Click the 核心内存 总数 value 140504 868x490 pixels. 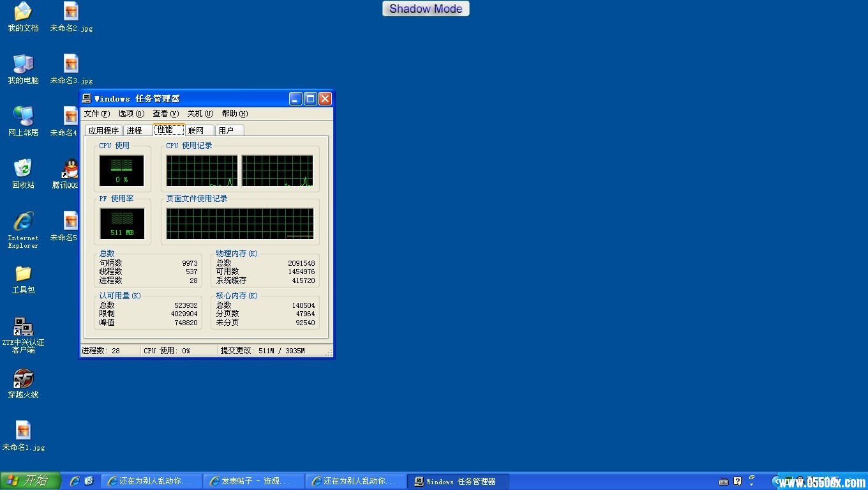click(303, 305)
